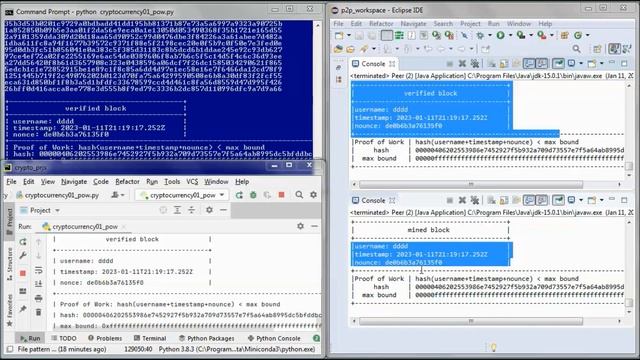Click Eclipse Run green play button
The image size is (640, 360).
pyautogui.click(x=500, y=36)
